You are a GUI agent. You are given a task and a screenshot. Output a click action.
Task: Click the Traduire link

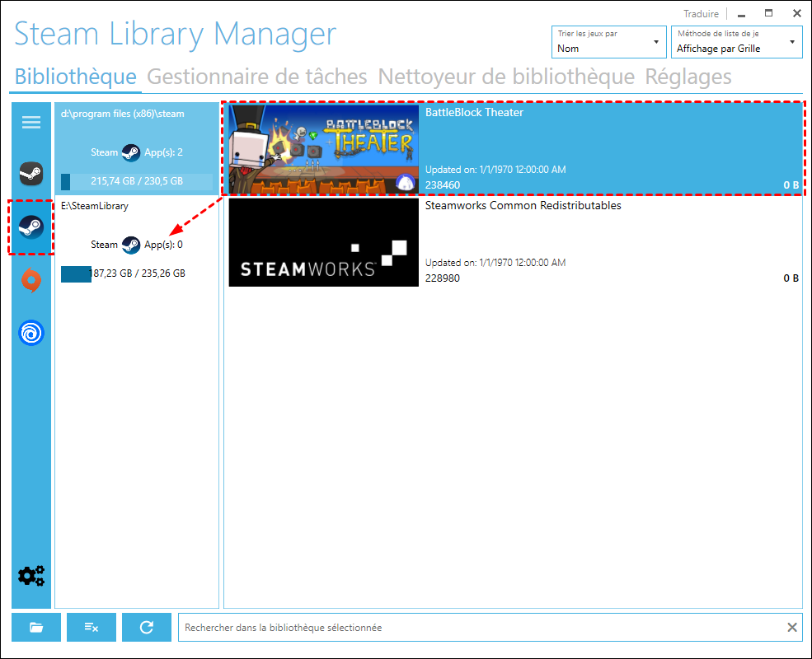click(x=701, y=14)
